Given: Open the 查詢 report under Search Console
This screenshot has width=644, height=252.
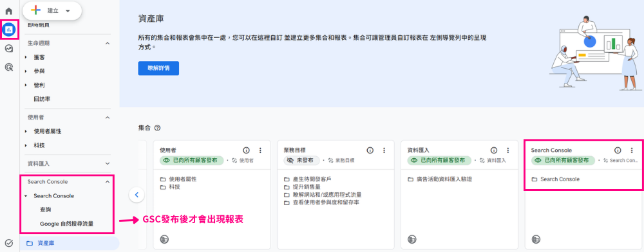Looking at the screenshot, I should (46, 210).
